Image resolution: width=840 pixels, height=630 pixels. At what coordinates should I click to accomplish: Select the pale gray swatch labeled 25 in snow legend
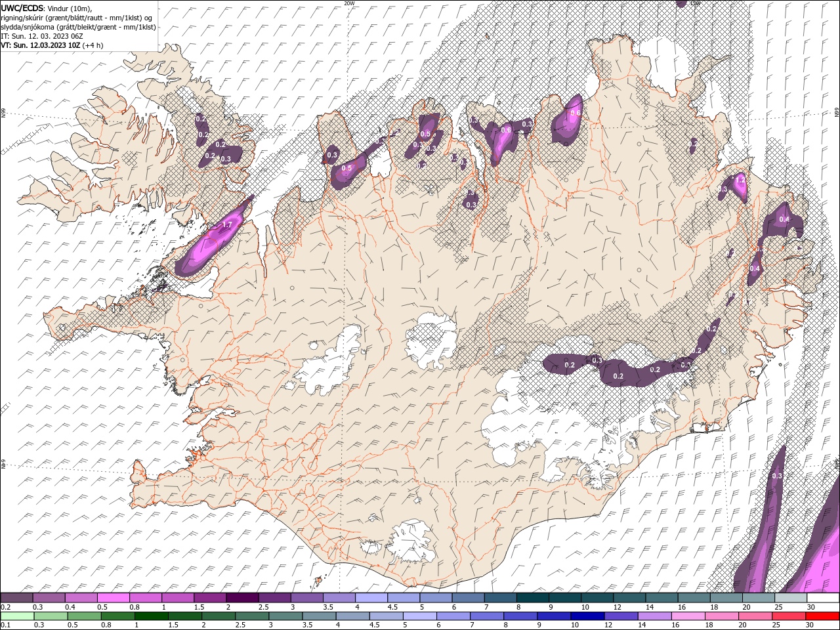[x=791, y=598]
